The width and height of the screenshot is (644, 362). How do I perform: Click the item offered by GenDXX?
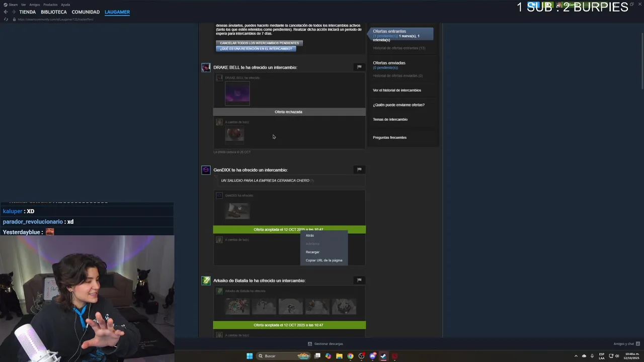(237, 210)
